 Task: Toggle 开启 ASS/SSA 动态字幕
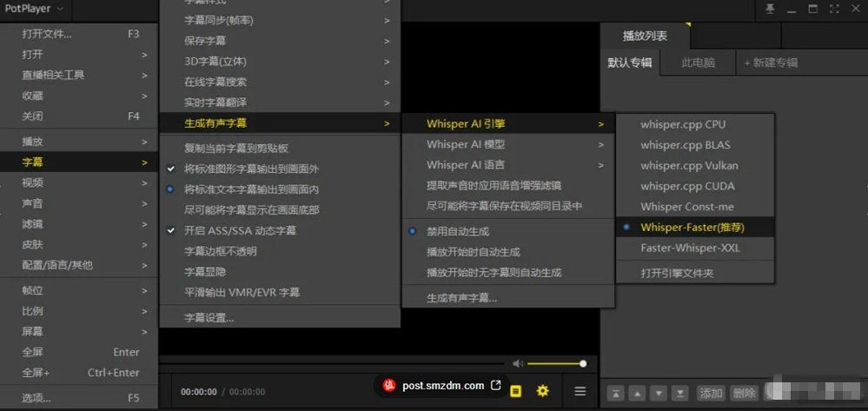pyautogui.click(x=280, y=230)
